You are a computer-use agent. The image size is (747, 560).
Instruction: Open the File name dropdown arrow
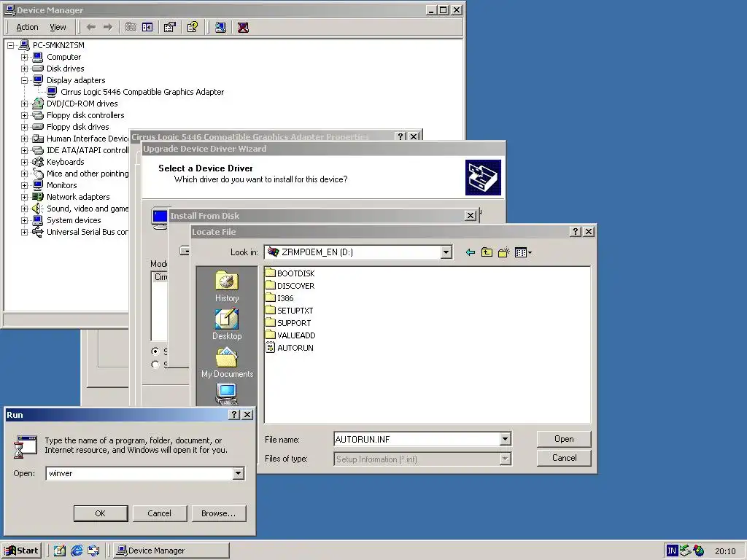(505, 439)
